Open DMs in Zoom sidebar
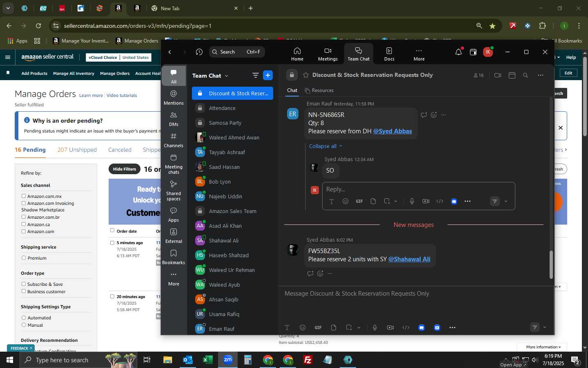Image resolution: width=588 pixels, height=368 pixels. click(174, 119)
